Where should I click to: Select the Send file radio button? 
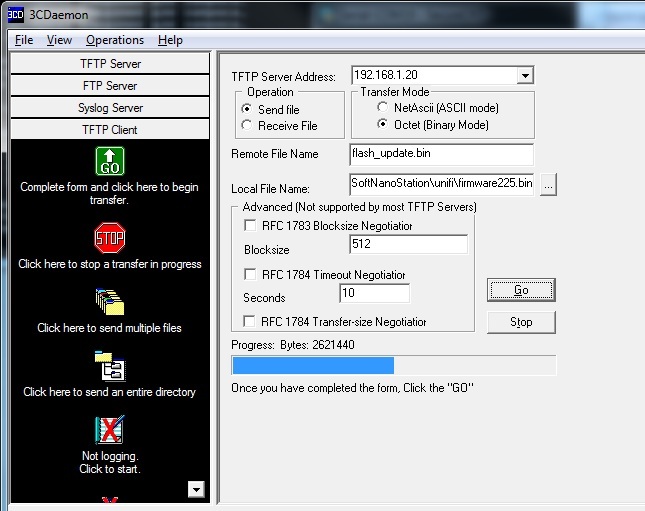click(246, 109)
